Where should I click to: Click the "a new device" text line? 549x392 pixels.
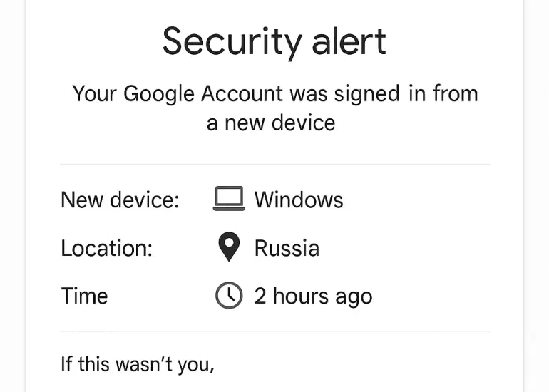tap(271, 123)
